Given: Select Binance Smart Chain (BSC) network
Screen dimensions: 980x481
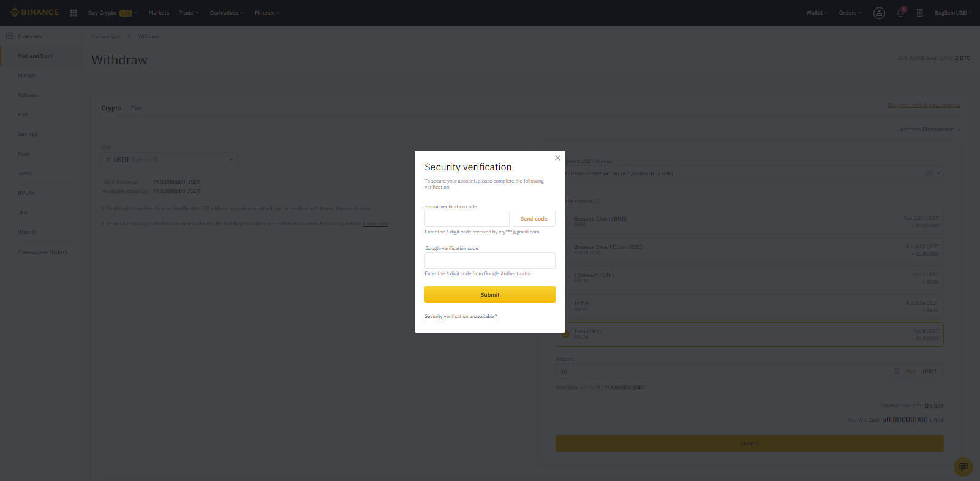Looking at the screenshot, I should tap(750, 250).
